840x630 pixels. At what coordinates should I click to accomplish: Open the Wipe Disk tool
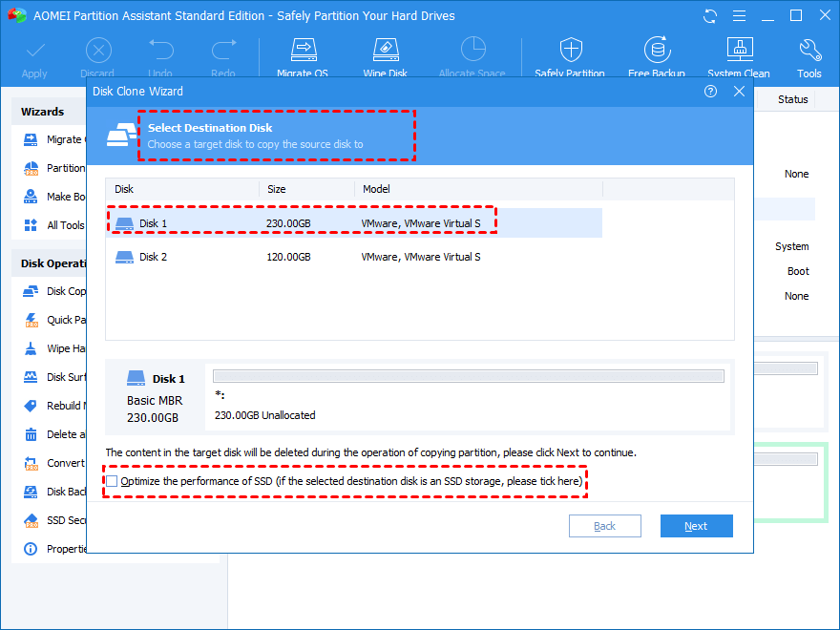[386, 57]
